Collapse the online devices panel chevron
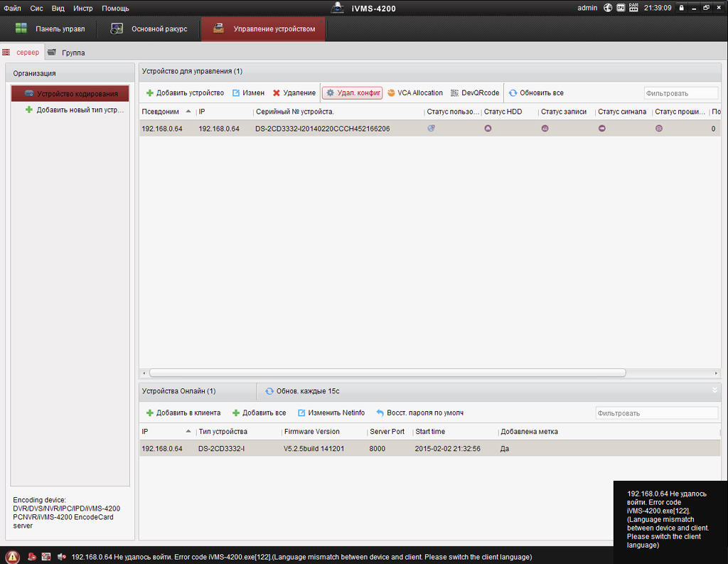The image size is (728, 564). (x=715, y=390)
